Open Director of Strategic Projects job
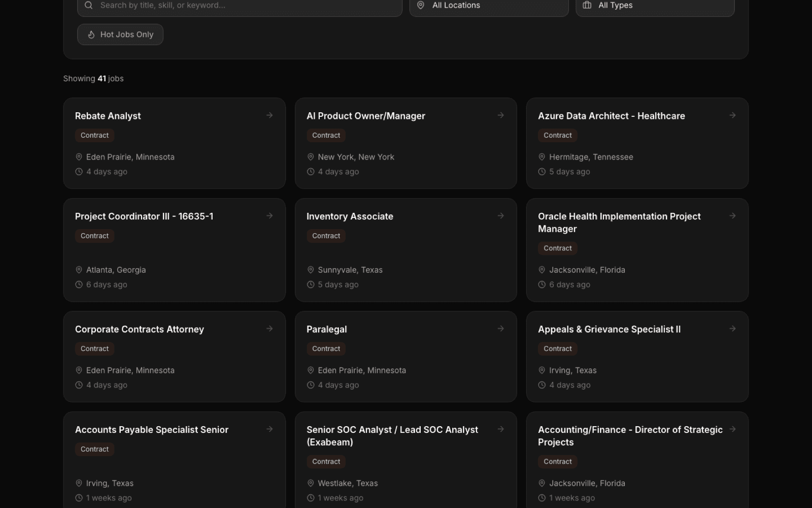Viewport: 812px width, 508px height. tap(630, 436)
